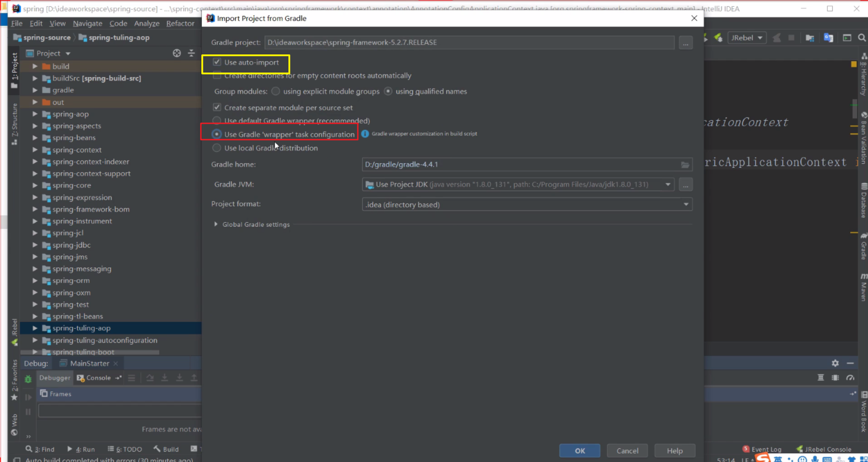Browse Gradle home folder icon
Screen dimensions: 868x462
click(685, 165)
